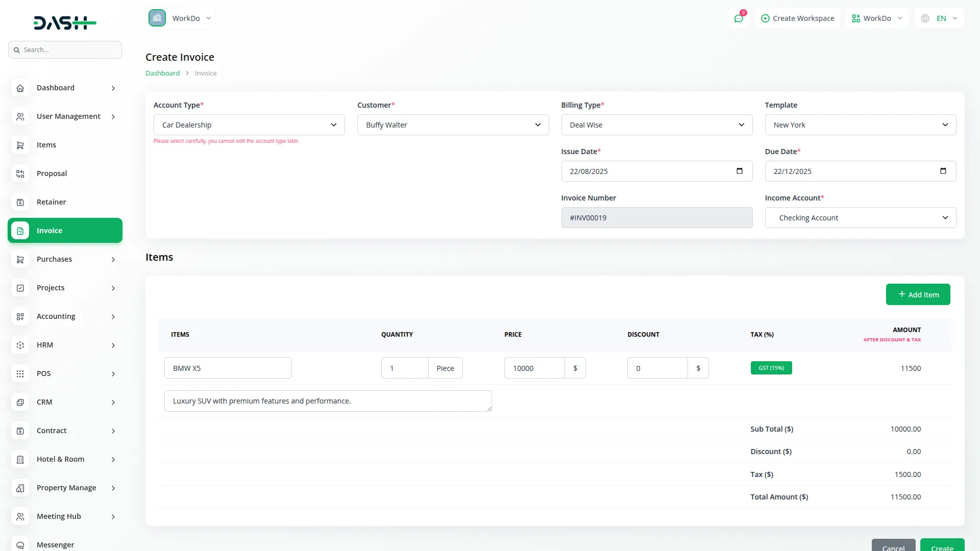The height and width of the screenshot is (551, 980).
Task: Expand the HRM sidebar menu chevron
Action: click(x=113, y=345)
